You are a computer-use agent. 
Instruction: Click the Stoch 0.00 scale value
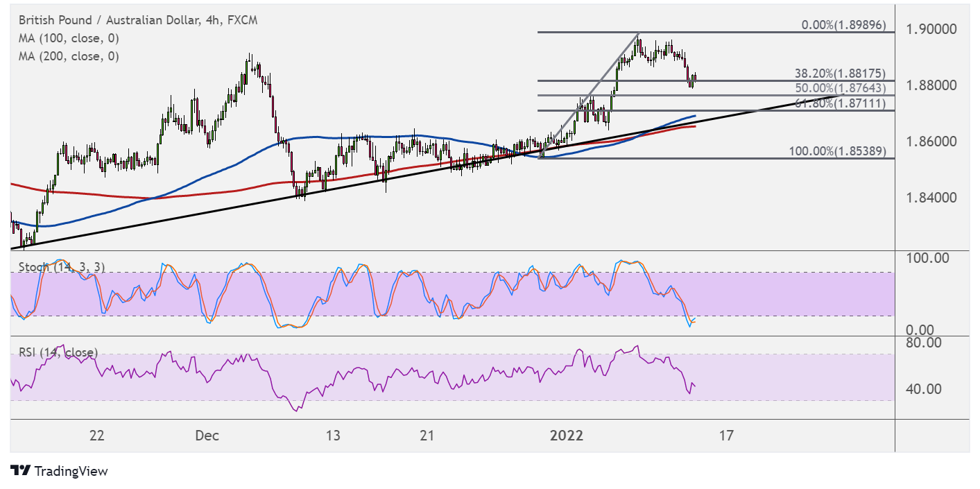[x=920, y=330]
